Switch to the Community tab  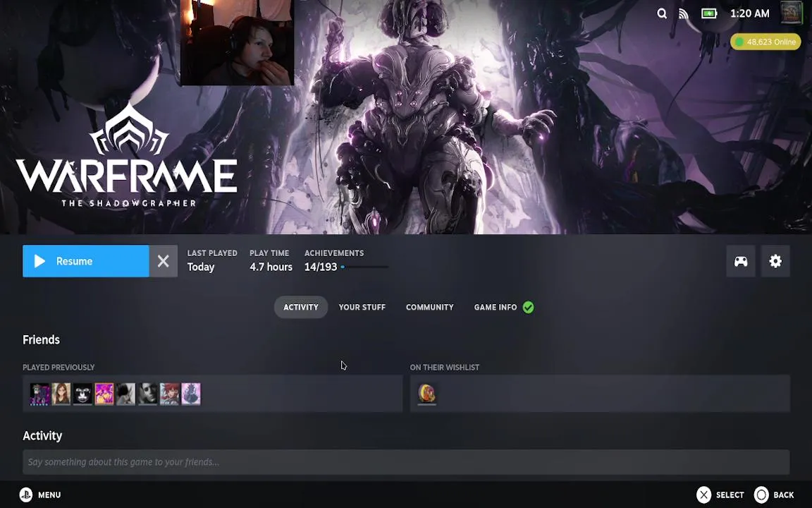(430, 308)
